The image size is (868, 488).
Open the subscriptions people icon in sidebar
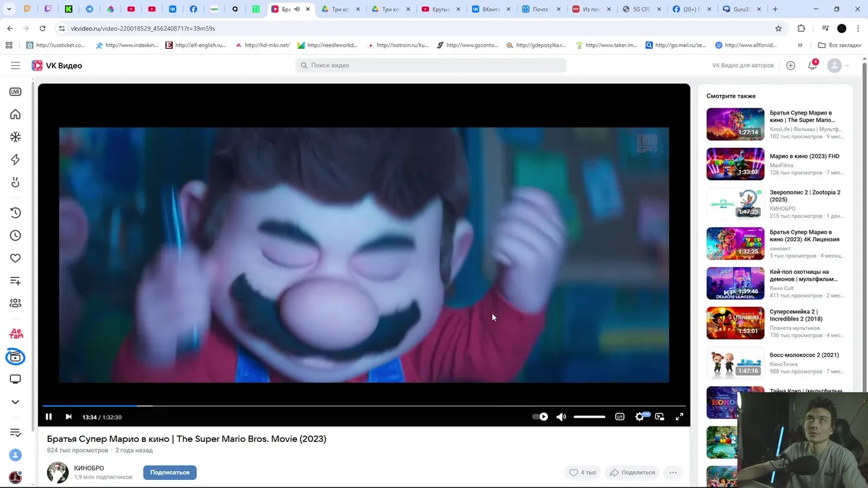coord(15,304)
